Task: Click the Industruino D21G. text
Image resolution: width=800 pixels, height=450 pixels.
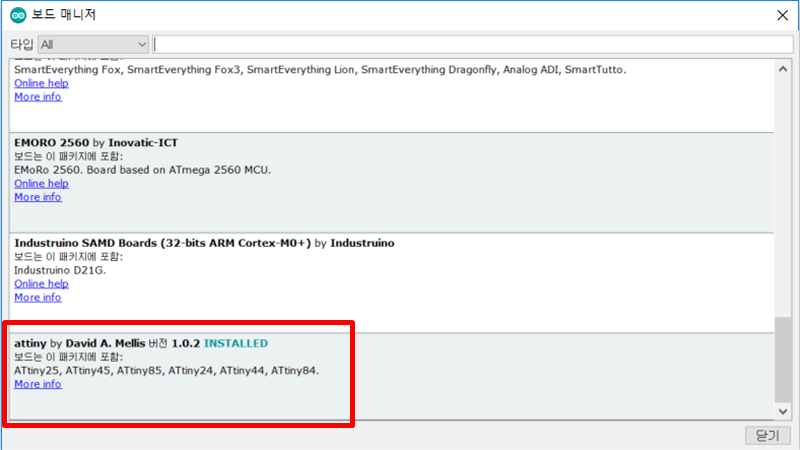Action: coord(60,270)
